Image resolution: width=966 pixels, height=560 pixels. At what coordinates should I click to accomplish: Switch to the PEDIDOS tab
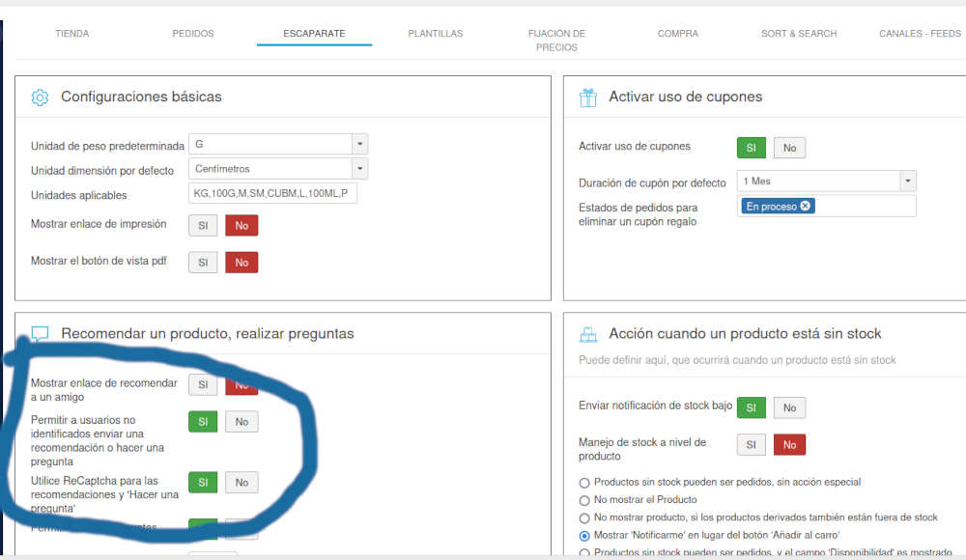[193, 33]
